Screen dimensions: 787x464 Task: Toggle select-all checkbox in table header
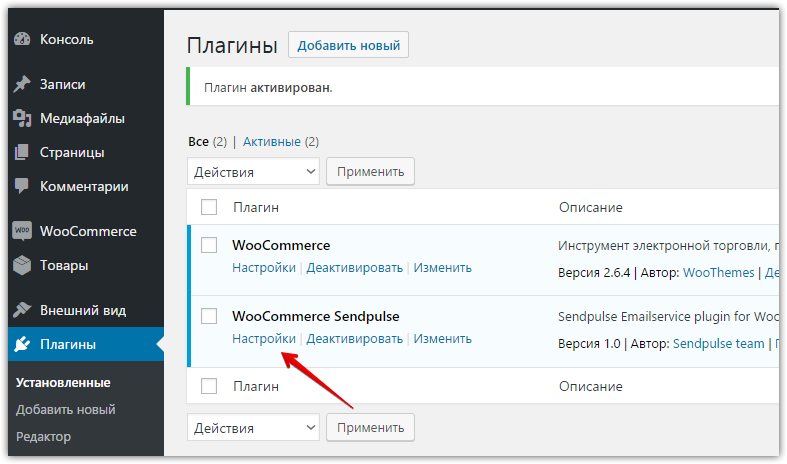pos(209,207)
